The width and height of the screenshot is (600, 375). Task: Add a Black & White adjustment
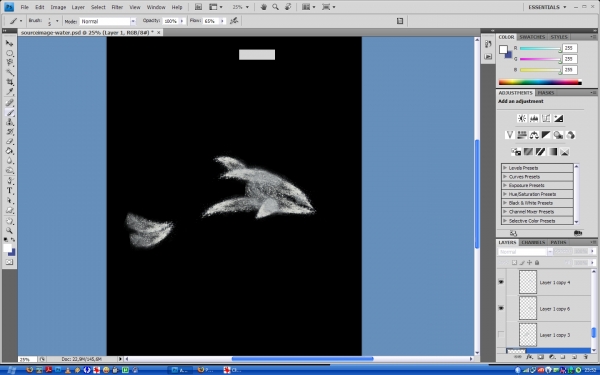(x=546, y=135)
